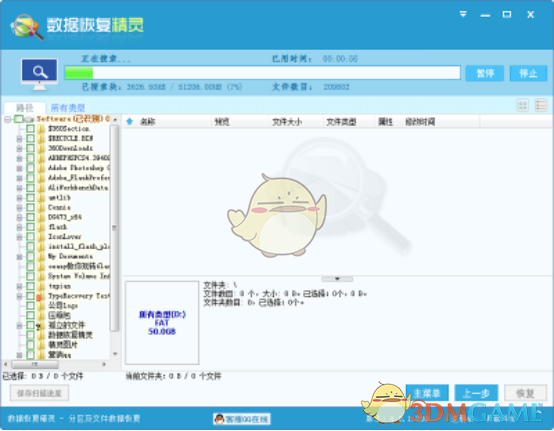
Task: Click folder icon of 压缩包
Action: [x=41, y=315]
